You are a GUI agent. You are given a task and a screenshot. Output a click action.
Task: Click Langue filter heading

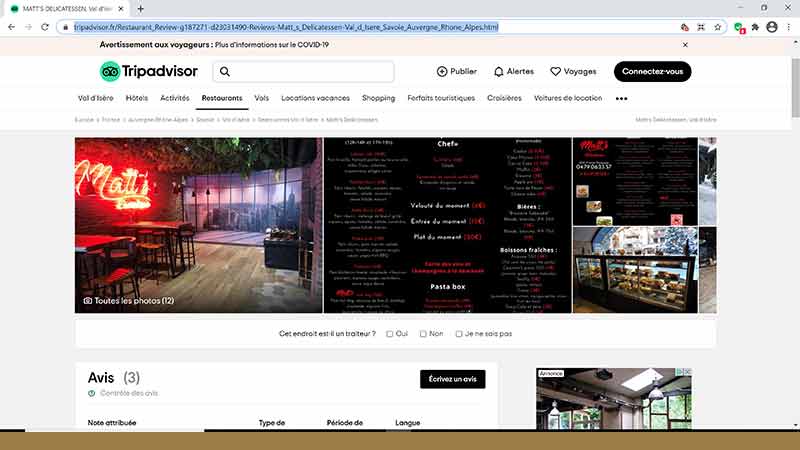click(408, 423)
